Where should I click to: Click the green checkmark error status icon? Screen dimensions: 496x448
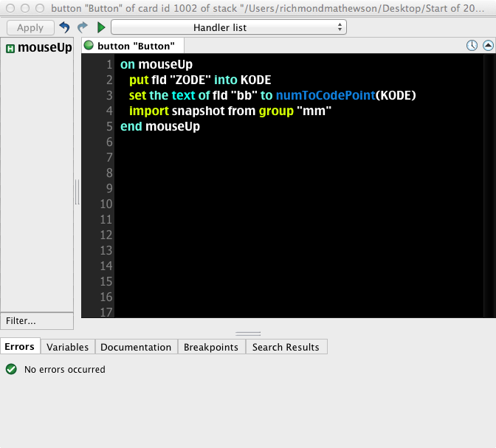click(x=11, y=369)
